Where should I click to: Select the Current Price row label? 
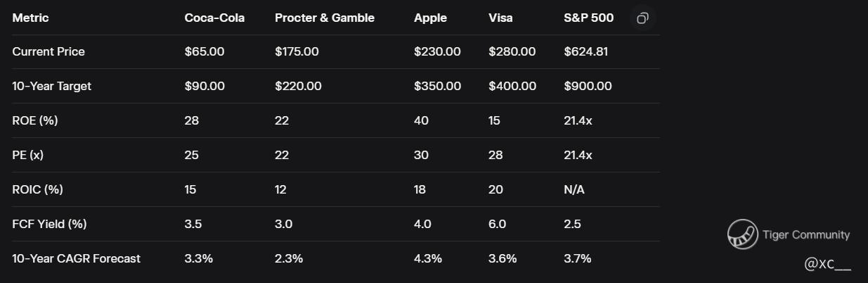[48, 52]
